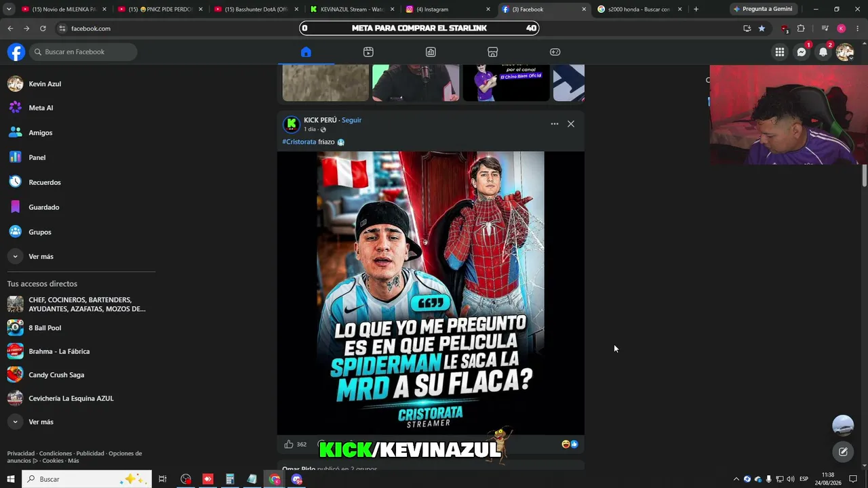Open the Chrome profile K avatar
The height and width of the screenshot is (488, 868).
(x=841, y=28)
